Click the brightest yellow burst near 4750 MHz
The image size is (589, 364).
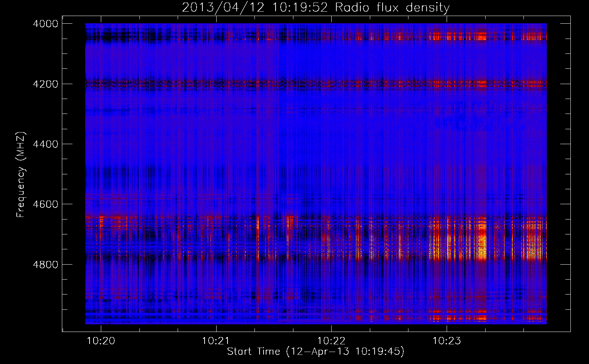click(x=481, y=248)
